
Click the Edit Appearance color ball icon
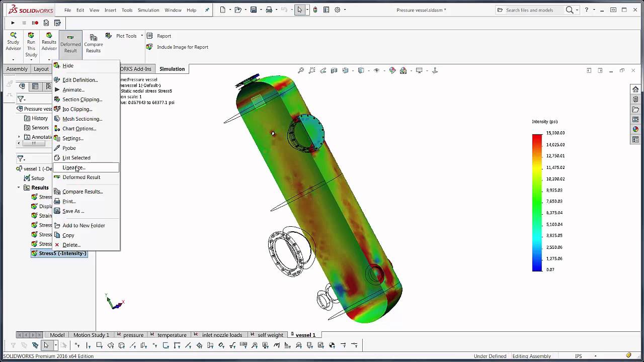(392, 70)
